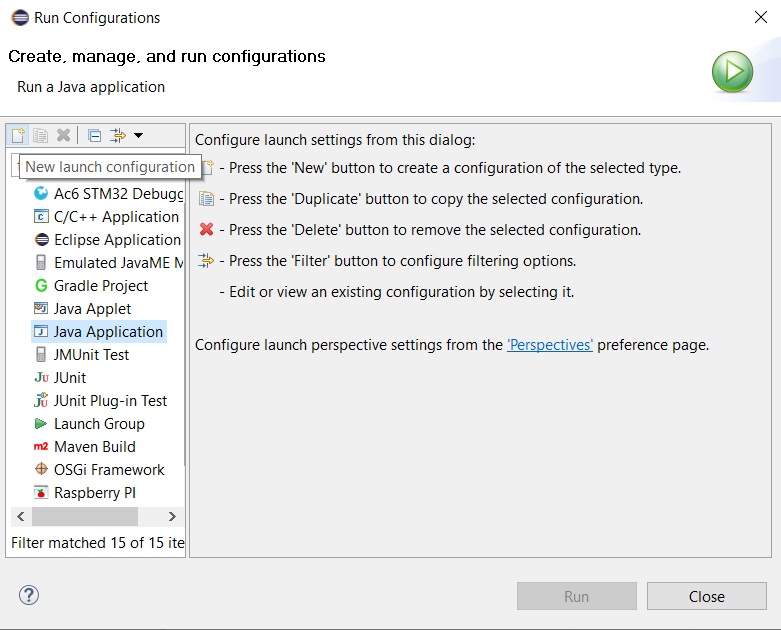The width and height of the screenshot is (781, 630).
Task: Select C/C++ Application in the tree
Action: [x=106, y=217]
